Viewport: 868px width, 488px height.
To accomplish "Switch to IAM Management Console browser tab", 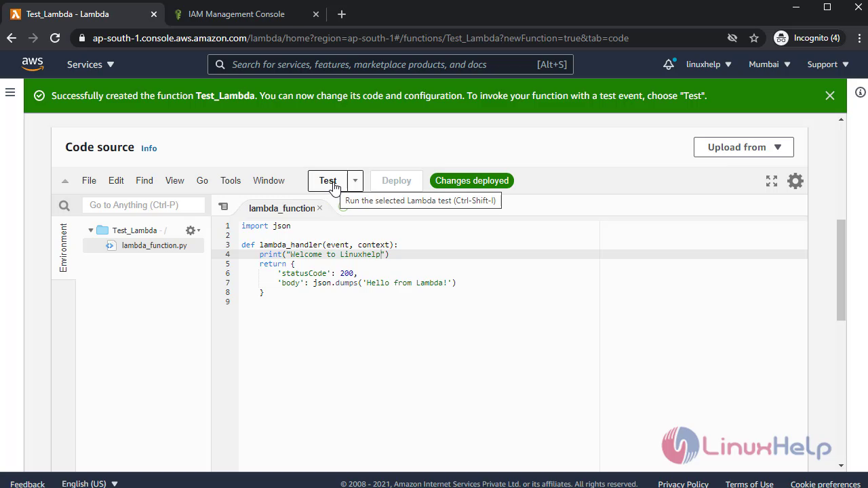I will (x=237, y=14).
